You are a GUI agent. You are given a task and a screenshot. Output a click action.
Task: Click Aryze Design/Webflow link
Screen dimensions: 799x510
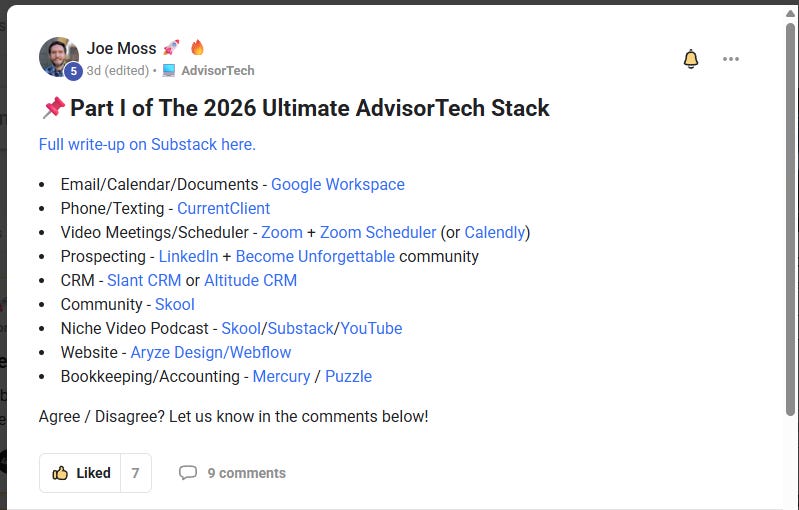[x=211, y=353]
